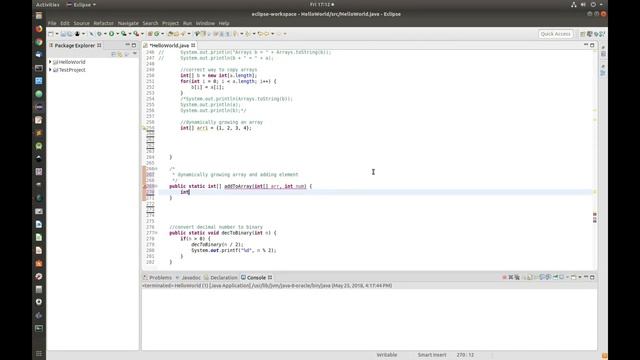Click the Terminate console icon

(504, 277)
